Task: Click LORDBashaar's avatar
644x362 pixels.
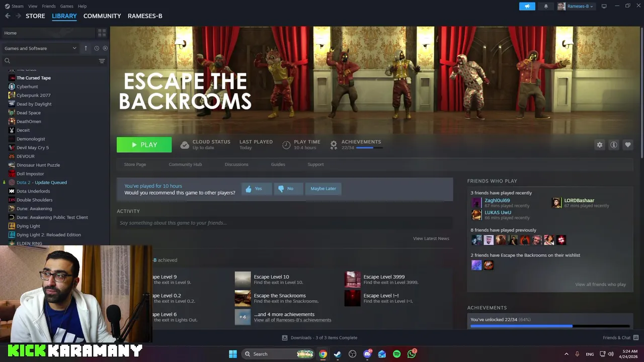Action: 556,203
